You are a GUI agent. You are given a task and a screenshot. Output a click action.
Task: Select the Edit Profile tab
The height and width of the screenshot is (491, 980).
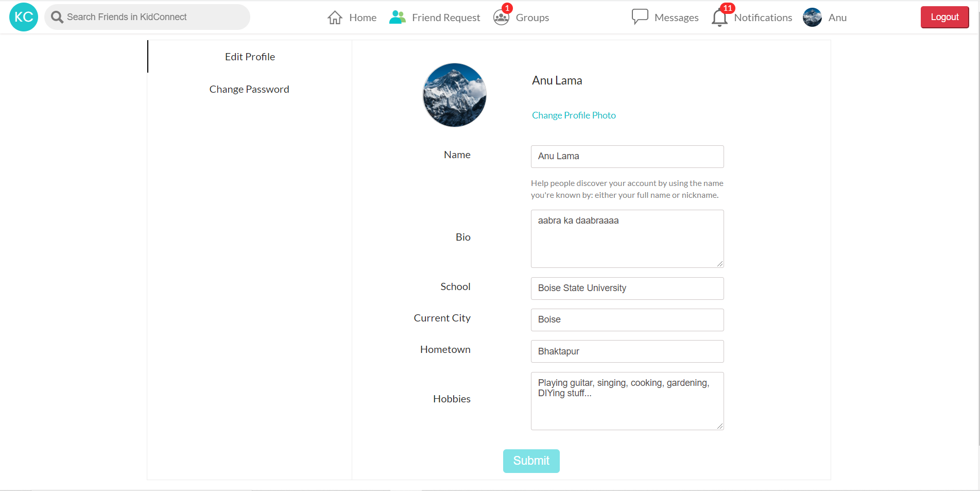[x=250, y=57]
